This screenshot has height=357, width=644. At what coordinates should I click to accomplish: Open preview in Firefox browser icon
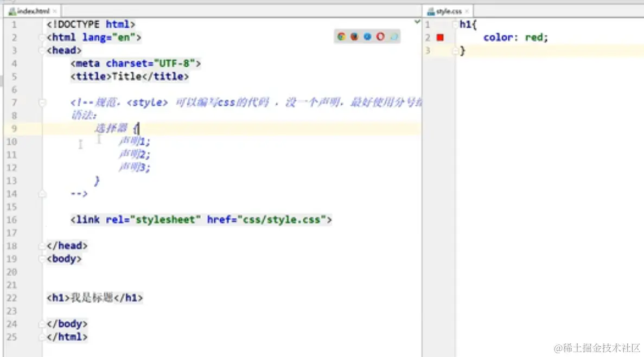(354, 36)
